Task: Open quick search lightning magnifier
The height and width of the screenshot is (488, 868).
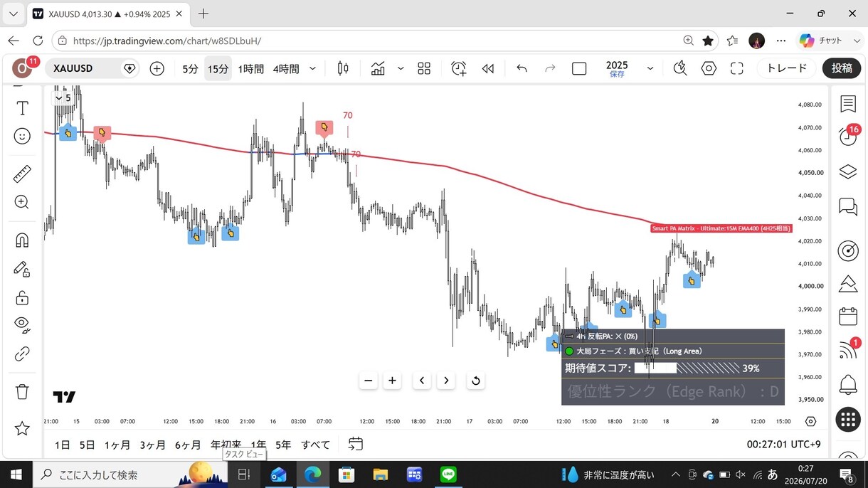Action: [680, 68]
